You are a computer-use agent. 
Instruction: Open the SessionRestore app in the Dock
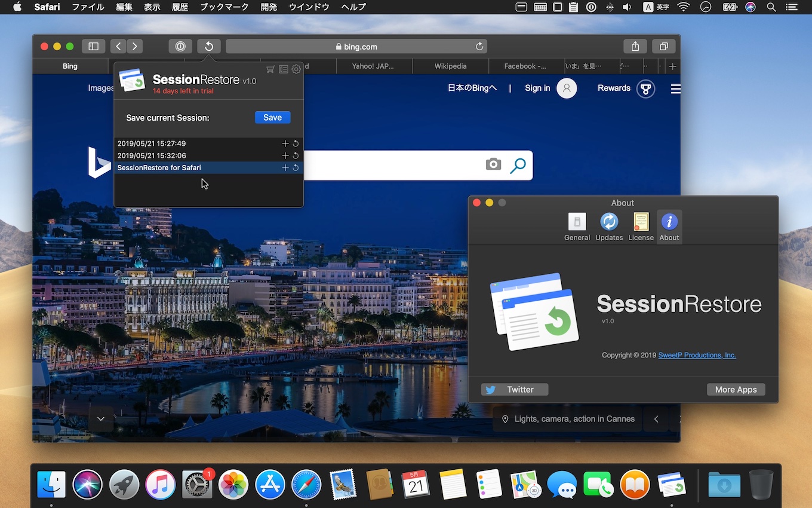point(672,484)
